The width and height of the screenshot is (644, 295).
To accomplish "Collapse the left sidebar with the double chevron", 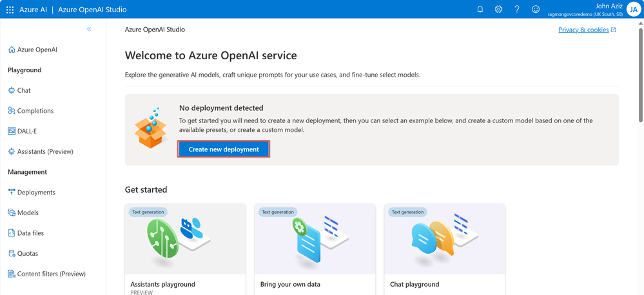I will (89, 29).
